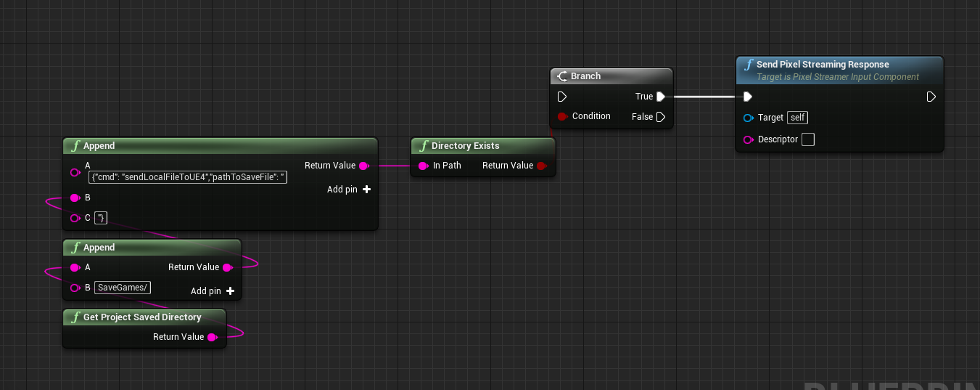Click pin B on the lower Append node
This screenshot has height=390, width=980.
(75, 288)
